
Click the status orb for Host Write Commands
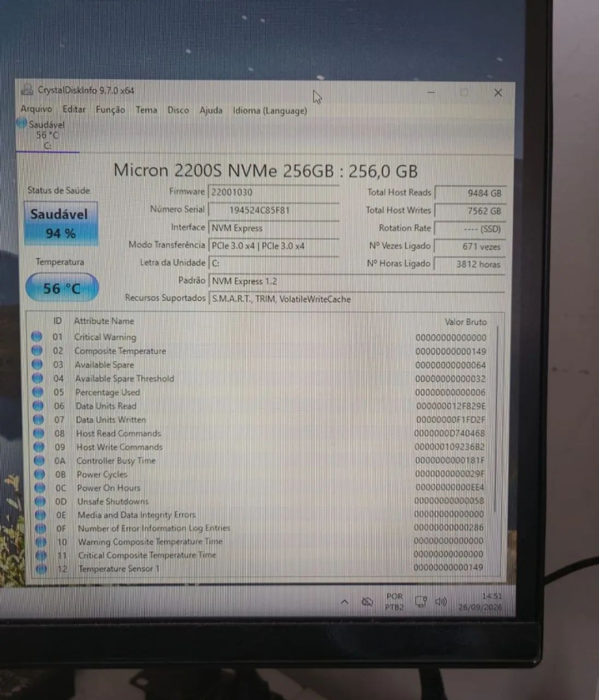[39, 447]
